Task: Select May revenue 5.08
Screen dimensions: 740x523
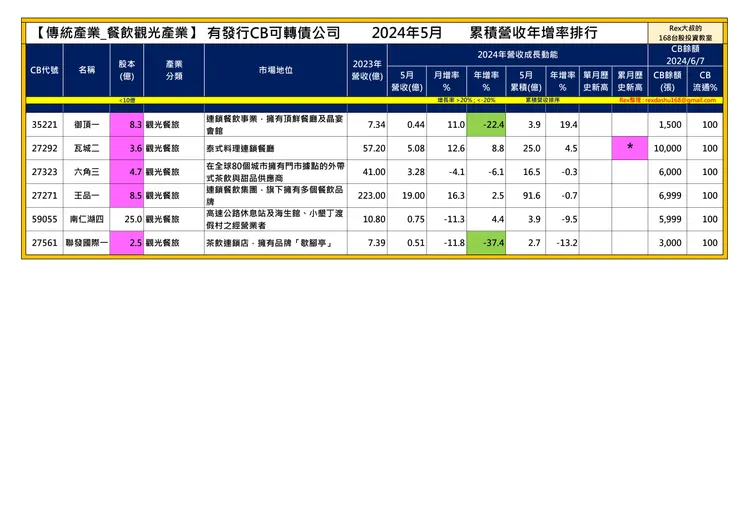Action: point(416,148)
